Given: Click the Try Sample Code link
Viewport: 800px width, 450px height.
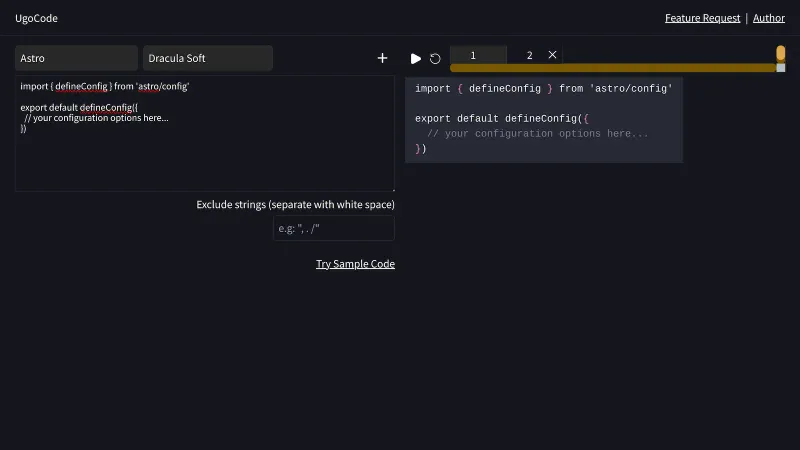Looking at the screenshot, I should click(355, 264).
